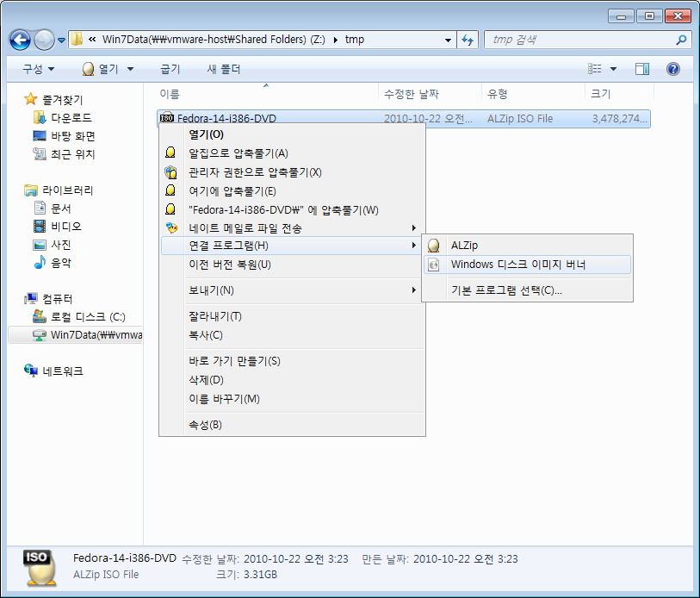Choose 기본 프로그램 선택(C)...
Viewport: 700px width, 598px height.
point(527,290)
